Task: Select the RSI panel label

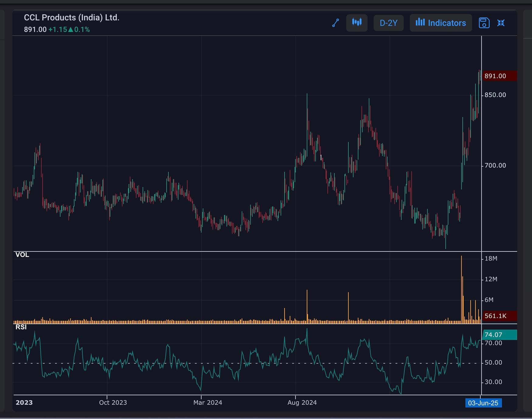Action: (21, 327)
